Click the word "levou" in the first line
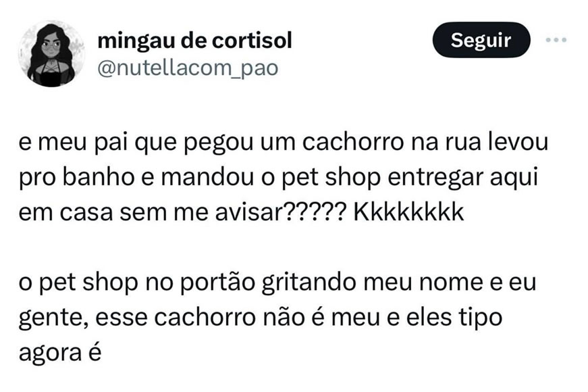 pyautogui.click(x=518, y=143)
